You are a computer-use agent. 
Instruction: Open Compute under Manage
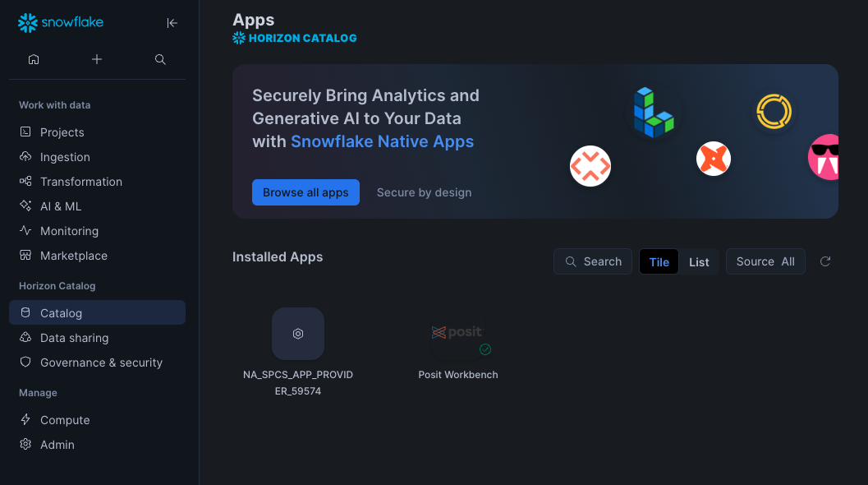point(97,419)
